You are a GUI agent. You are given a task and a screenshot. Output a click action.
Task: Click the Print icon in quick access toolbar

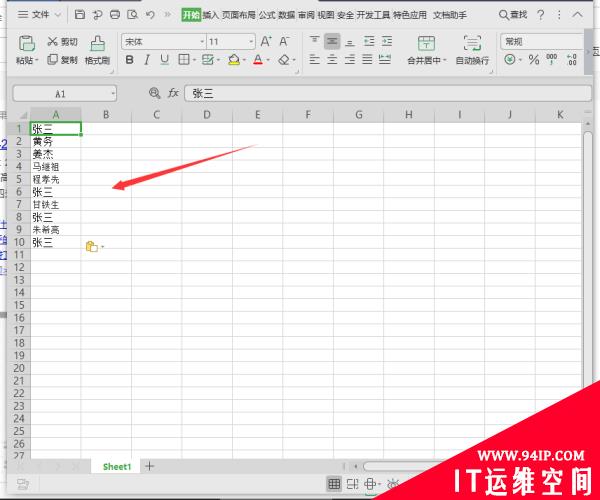(x=115, y=15)
